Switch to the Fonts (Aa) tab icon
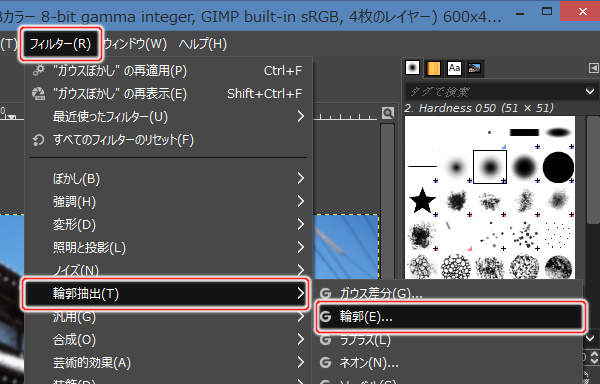This screenshot has width=600, height=384. click(x=454, y=68)
